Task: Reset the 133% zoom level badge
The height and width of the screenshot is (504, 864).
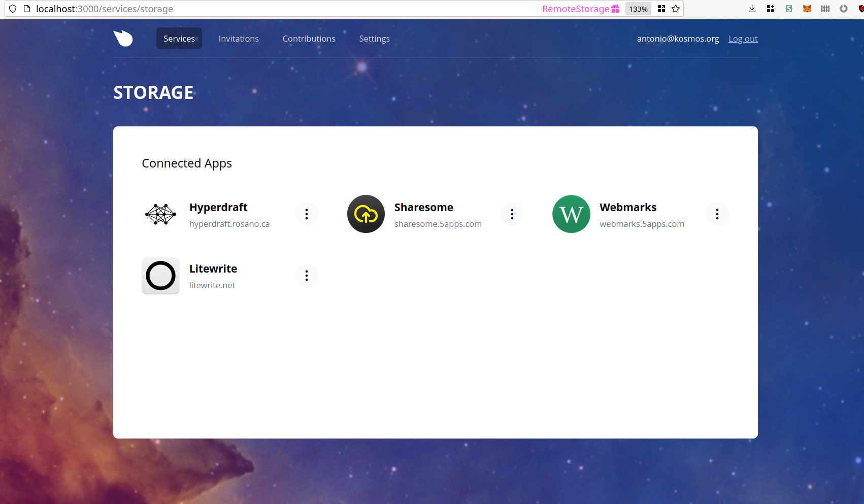Action: (638, 9)
